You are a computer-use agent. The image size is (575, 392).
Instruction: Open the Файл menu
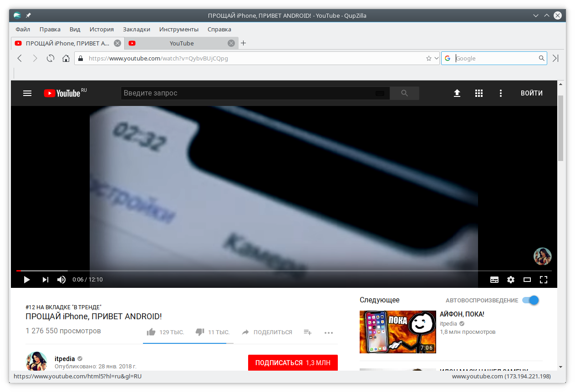23,29
